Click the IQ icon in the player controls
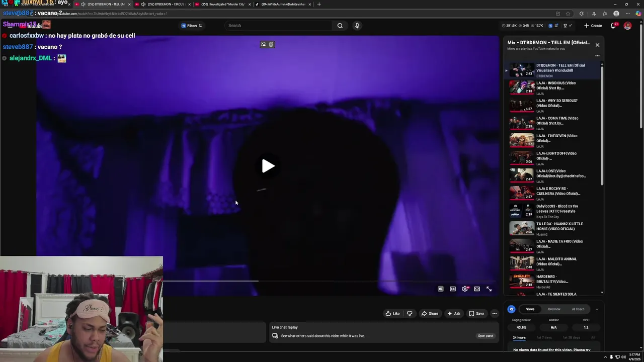 tap(441, 289)
